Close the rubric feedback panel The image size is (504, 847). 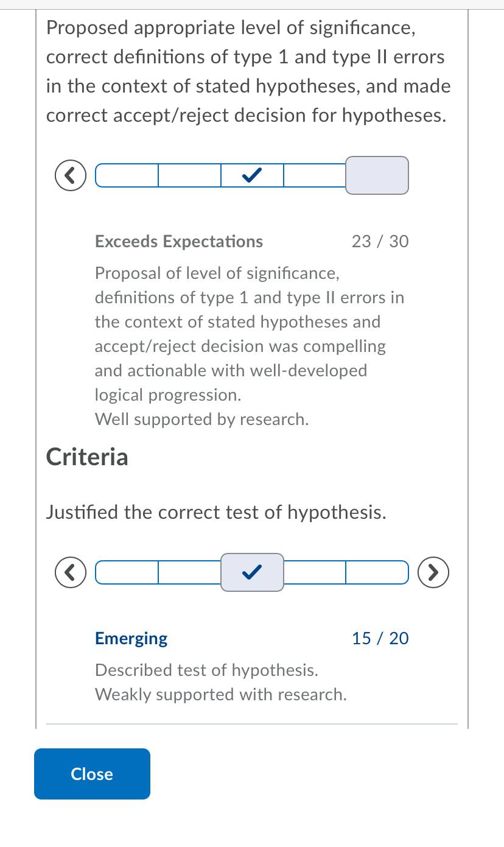[92, 774]
